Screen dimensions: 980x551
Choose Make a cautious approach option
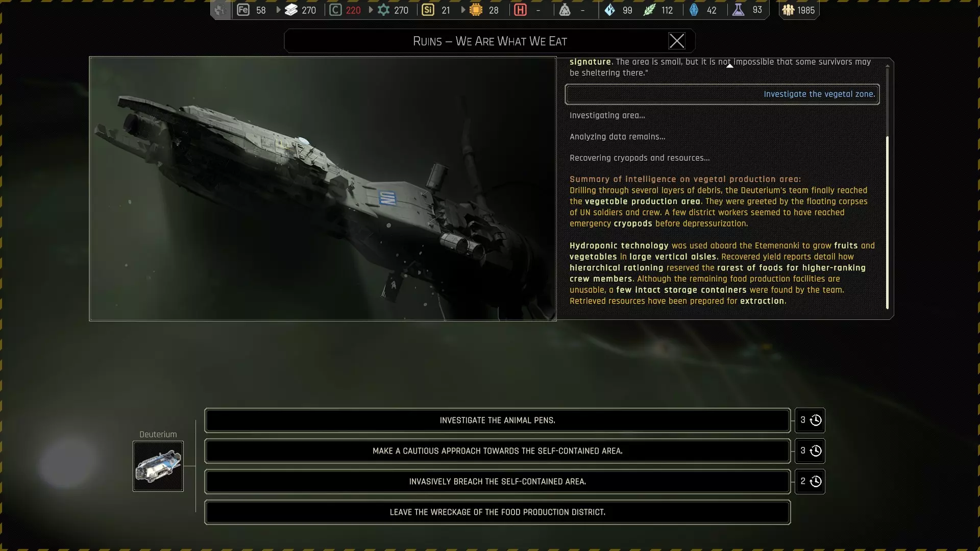click(x=497, y=451)
